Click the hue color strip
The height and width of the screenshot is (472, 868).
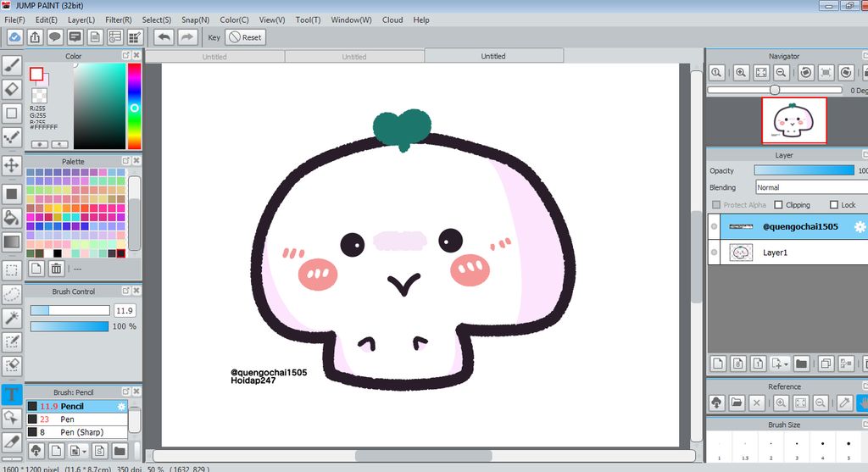coord(134,106)
